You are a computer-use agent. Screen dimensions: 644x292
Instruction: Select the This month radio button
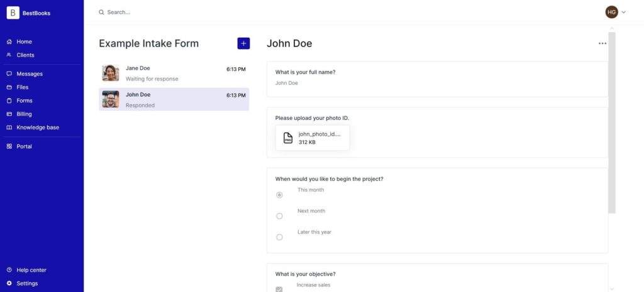tap(279, 195)
